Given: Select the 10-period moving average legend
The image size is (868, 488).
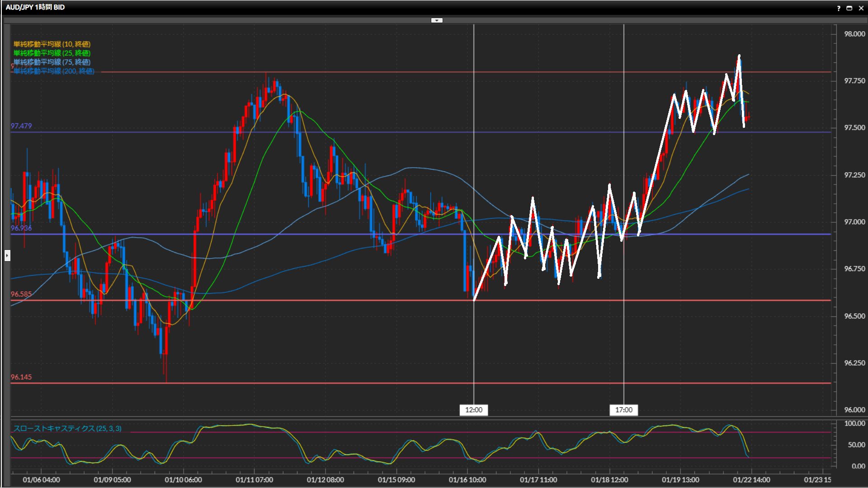Looking at the screenshot, I should (52, 44).
